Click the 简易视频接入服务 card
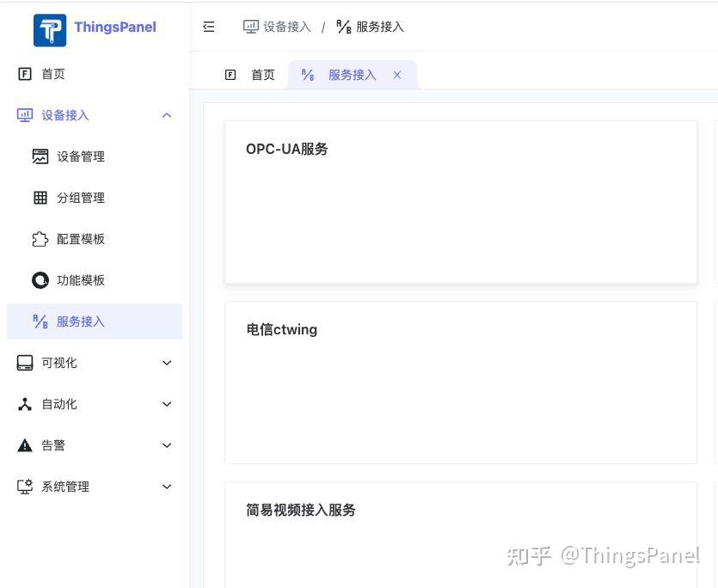This screenshot has width=718, height=588. (x=461, y=533)
